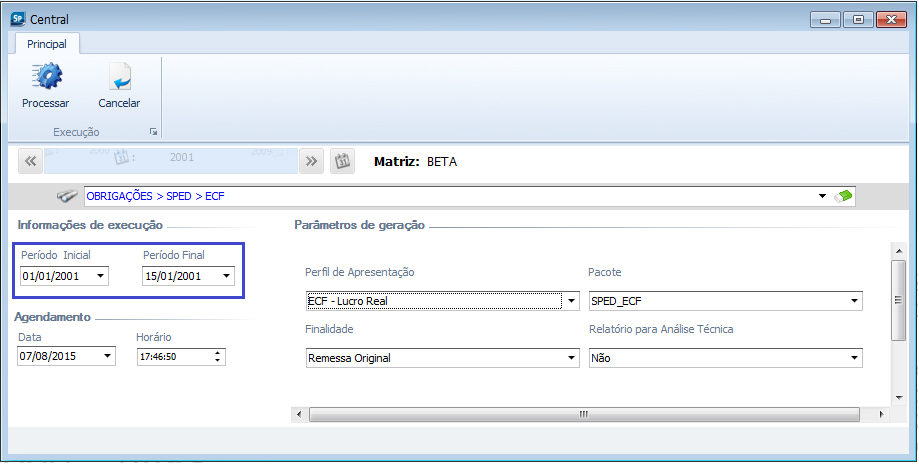Screen dimensions: 919x464
Task: Click the search icon left of the OBRIGAÇÕES path
Action: click(67, 196)
